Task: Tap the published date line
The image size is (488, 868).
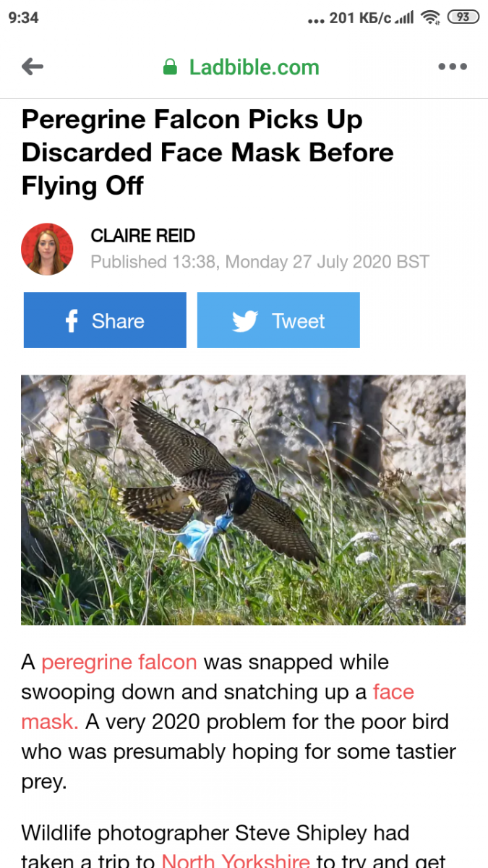Action: (x=260, y=262)
